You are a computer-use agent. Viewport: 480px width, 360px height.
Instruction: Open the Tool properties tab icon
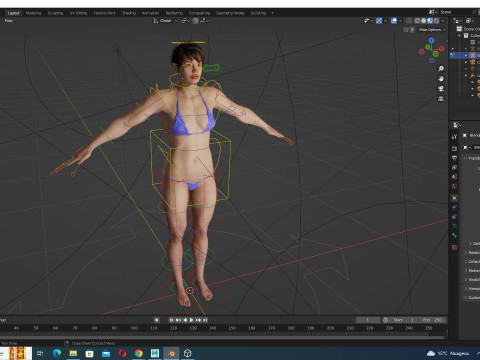454,137
